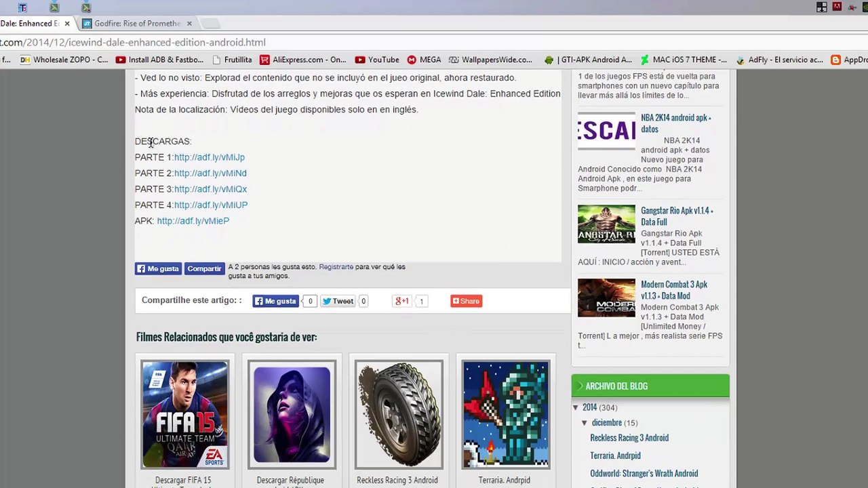Open PARTE 2 download link vMiNd
The image size is (868, 488).
tap(210, 174)
